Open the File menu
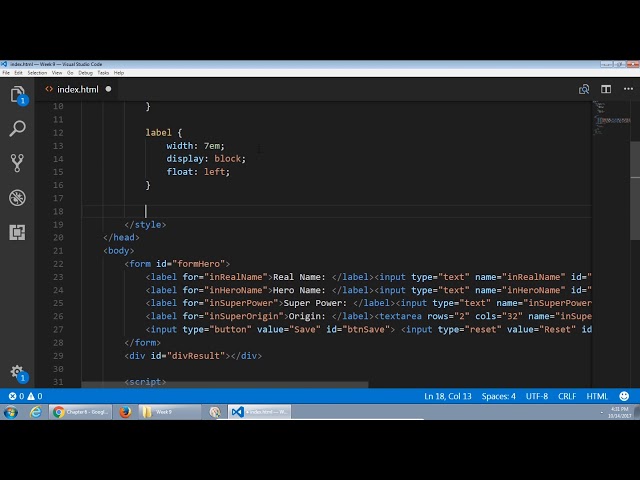 [6, 73]
